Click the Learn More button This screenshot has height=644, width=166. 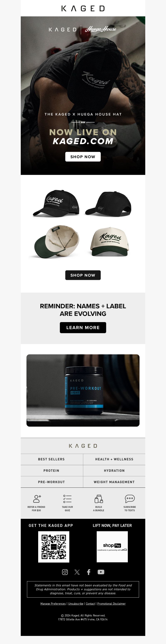click(83, 327)
